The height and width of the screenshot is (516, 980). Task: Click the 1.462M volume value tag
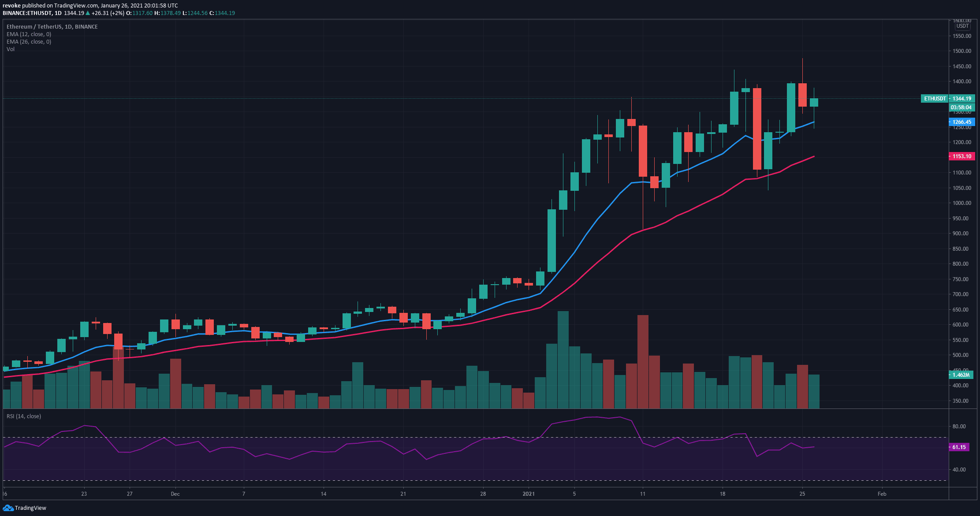961,375
